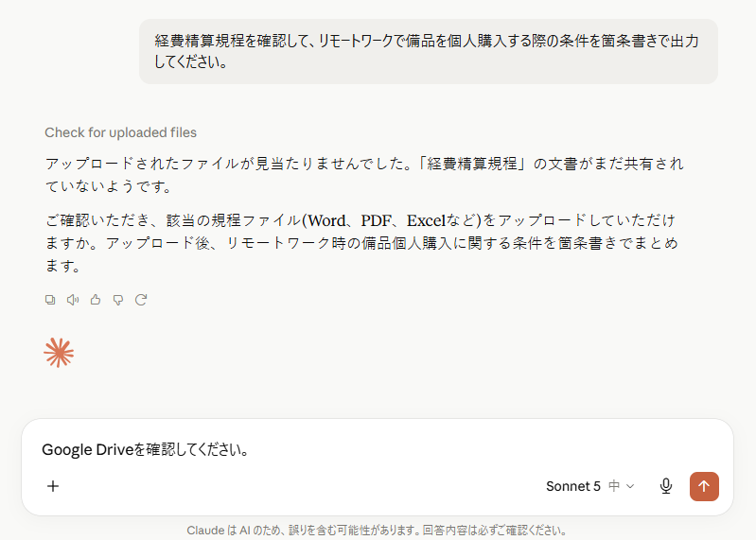Viewport: 756px width, 540px height.
Task: Give the response a thumbs up
Action: [96, 300]
